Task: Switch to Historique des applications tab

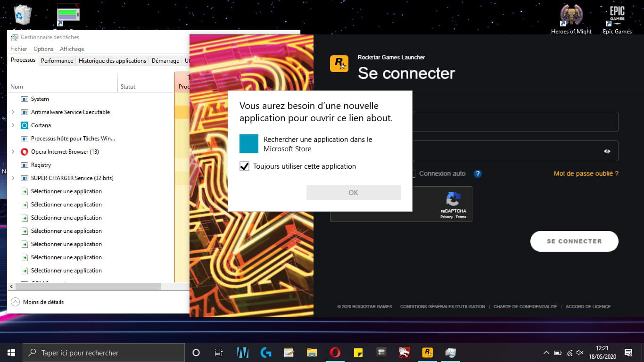Action: pyautogui.click(x=112, y=61)
